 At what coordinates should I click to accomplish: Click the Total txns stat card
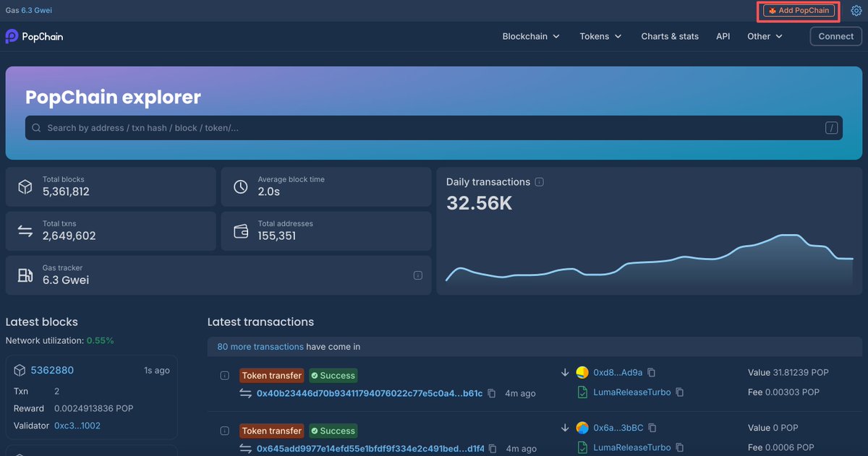(x=111, y=231)
